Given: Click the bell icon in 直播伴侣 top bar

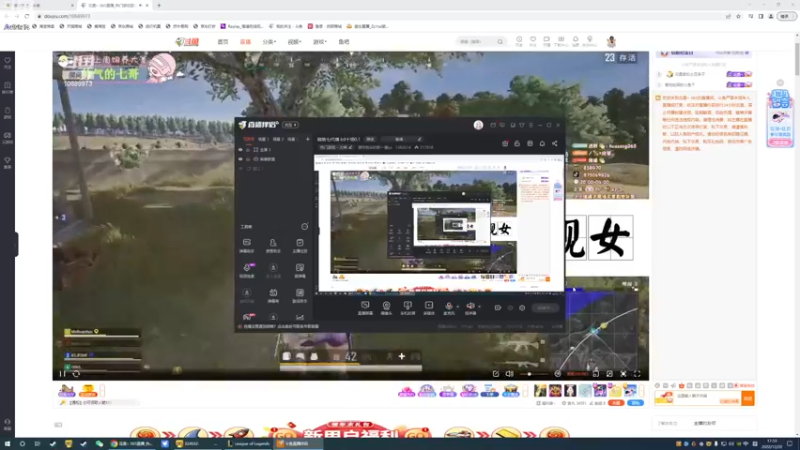Looking at the screenshot, I should pos(542,143).
